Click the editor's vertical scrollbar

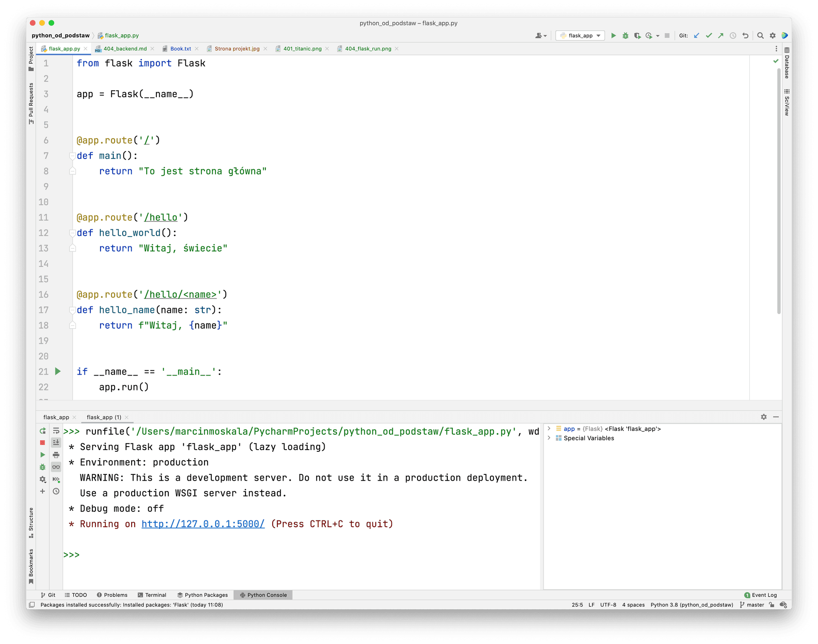(779, 192)
